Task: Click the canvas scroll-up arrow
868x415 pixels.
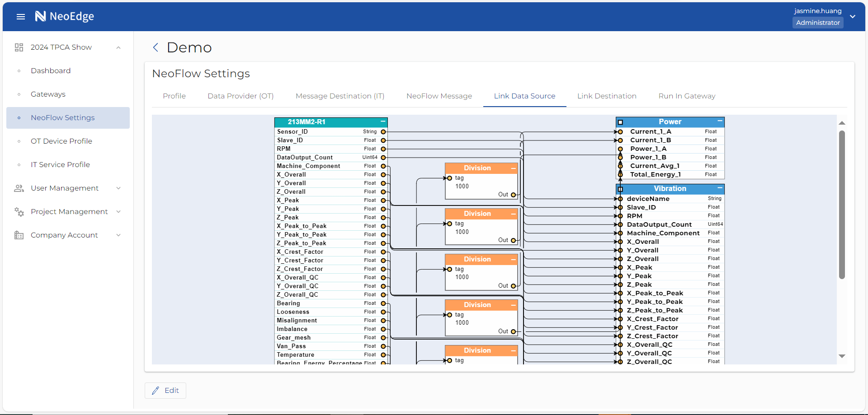Action: [842, 123]
